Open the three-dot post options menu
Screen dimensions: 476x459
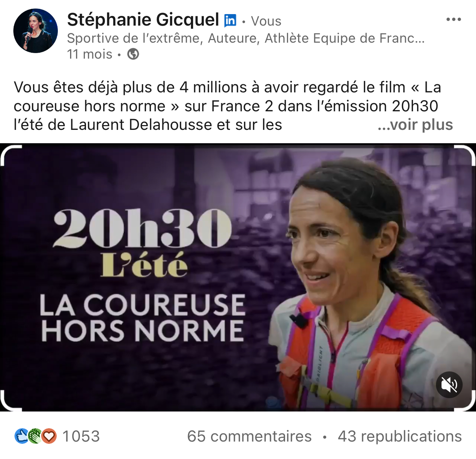(x=453, y=20)
